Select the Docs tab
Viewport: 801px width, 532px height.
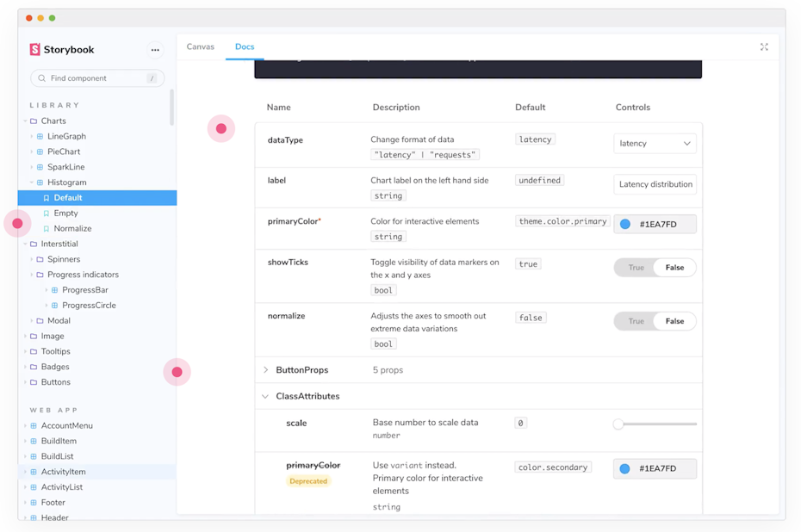(x=245, y=46)
